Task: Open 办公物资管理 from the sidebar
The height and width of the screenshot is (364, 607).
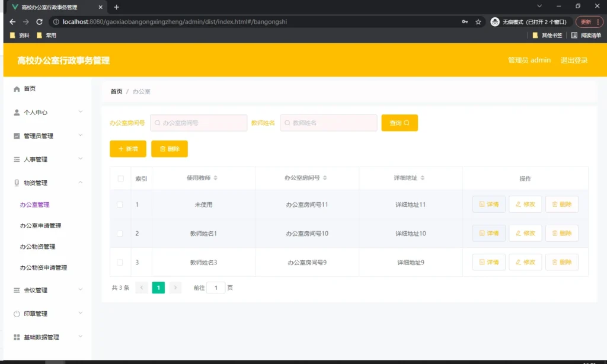Action: coord(37,247)
